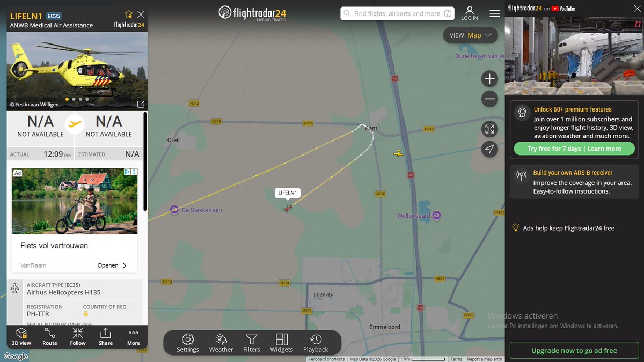Click the country of registration lock icon
This screenshot has height=362, width=644.
tap(85, 314)
